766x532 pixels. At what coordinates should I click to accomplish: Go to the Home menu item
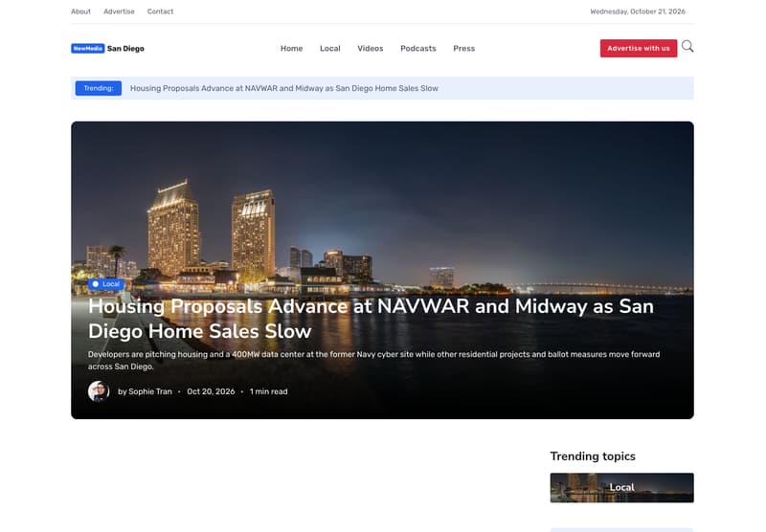[x=292, y=48]
